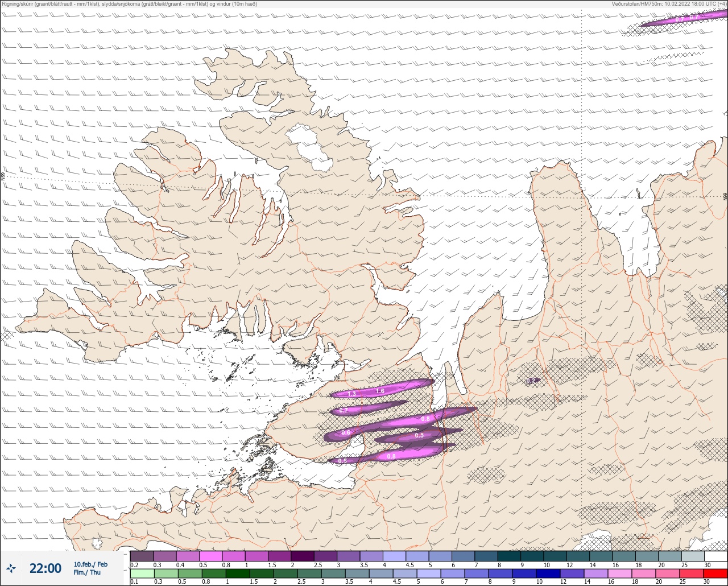The height and width of the screenshot is (586, 728).
Task: Select the 2 dark purple swatch in upper legend
Action: [303, 556]
